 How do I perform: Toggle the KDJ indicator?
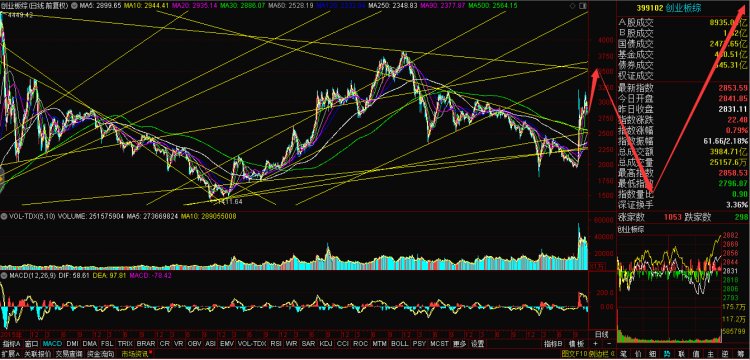[x=326, y=344]
